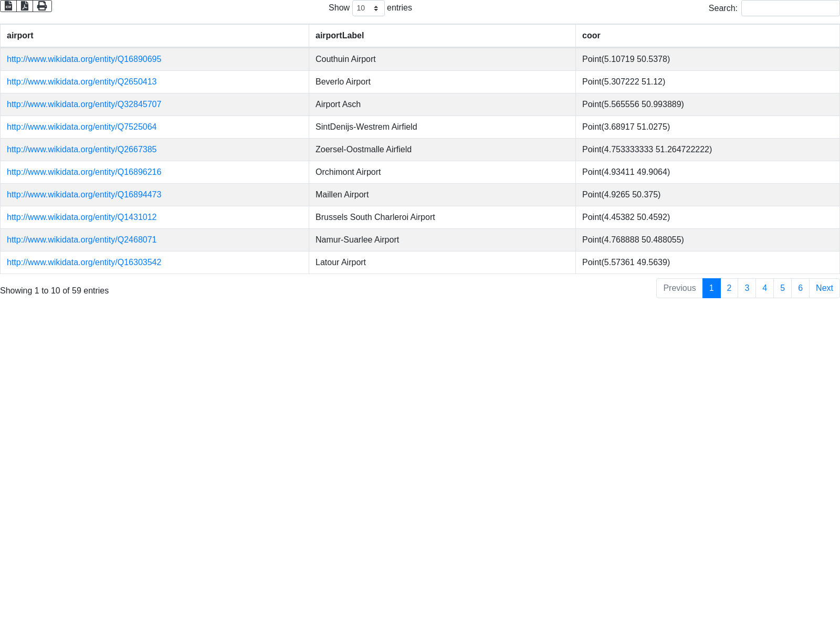Export the table as PDF
Viewport: 840px width, 630px height.
[25, 6]
